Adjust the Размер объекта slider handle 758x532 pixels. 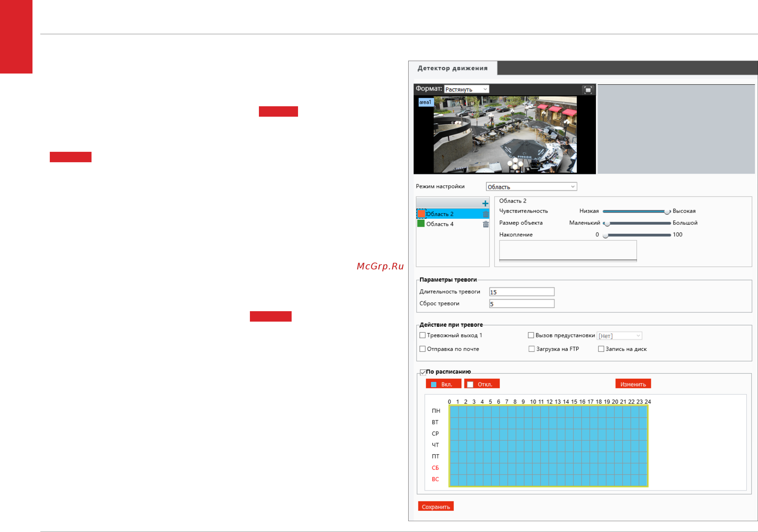[x=607, y=223]
